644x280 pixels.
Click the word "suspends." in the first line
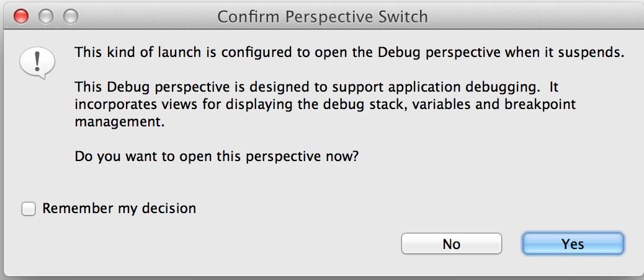point(594,52)
